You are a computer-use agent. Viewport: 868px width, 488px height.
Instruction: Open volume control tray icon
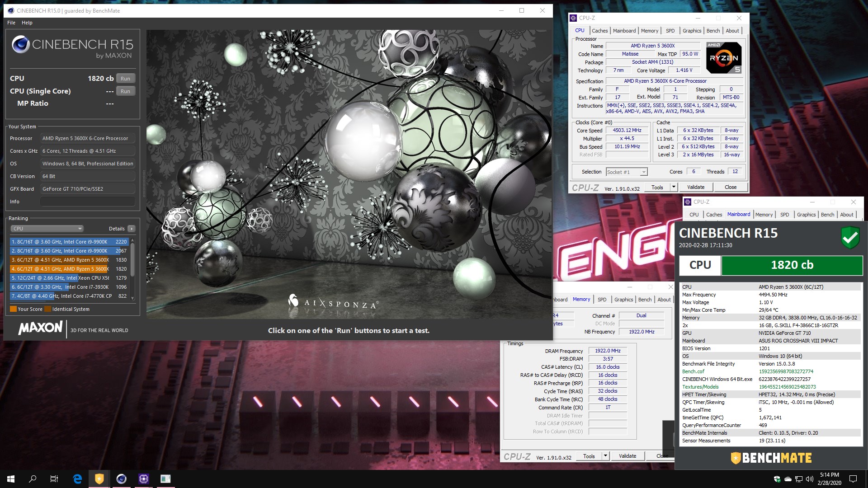click(809, 479)
